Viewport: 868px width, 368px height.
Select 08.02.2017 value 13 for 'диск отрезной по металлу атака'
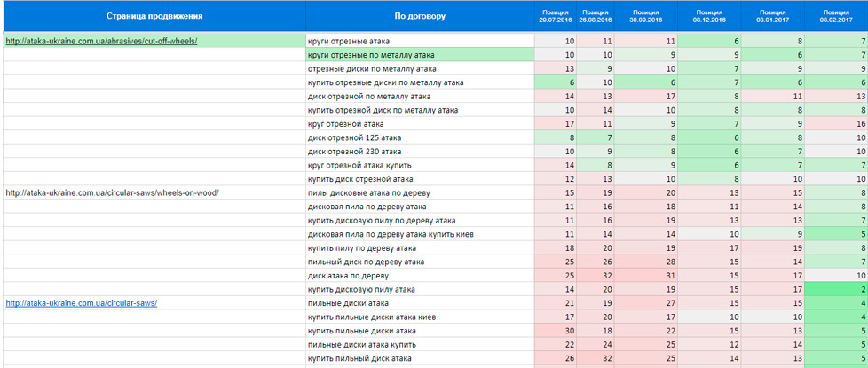836,97
